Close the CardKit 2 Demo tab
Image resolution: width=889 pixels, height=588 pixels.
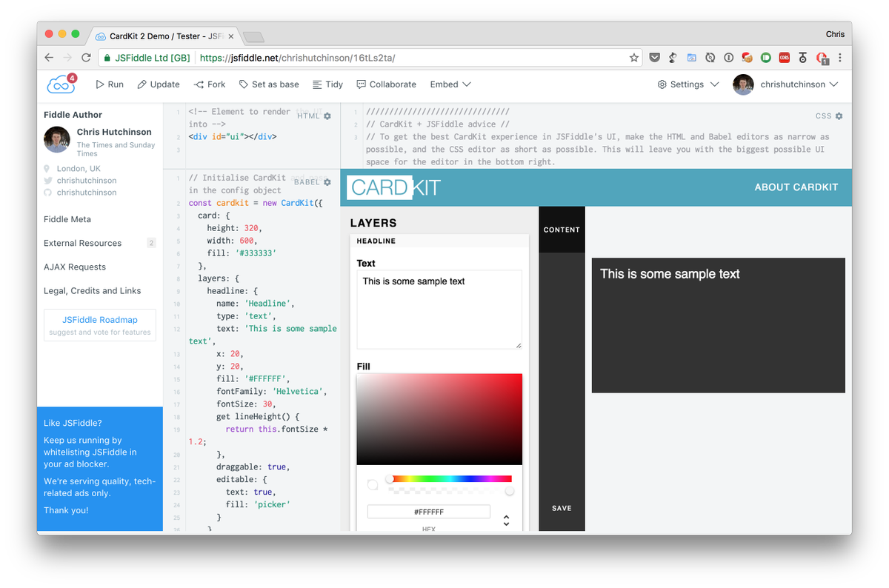click(231, 36)
